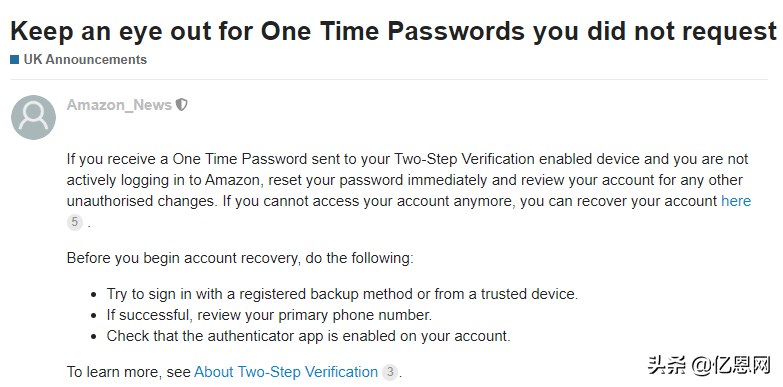The width and height of the screenshot is (783, 387).
Task: Click the blue square category icon
Action: pyautogui.click(x=14, y=60)
